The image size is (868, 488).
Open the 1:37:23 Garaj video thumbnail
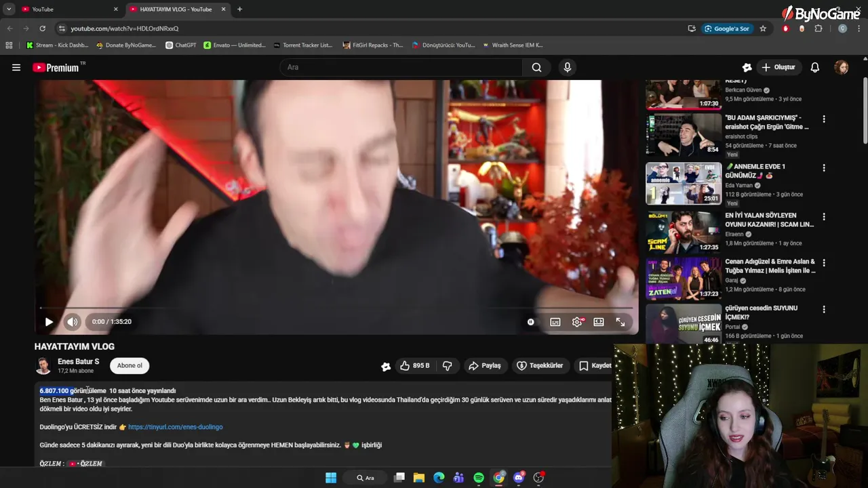(x=684, y=278)
